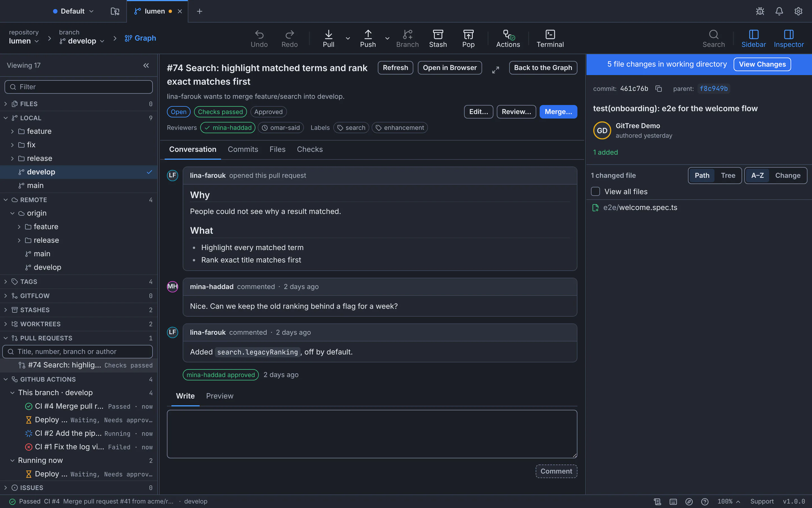Open the Actions toolbar item
812x508 pixels.
pyautogui.click(x=508, y=39)
